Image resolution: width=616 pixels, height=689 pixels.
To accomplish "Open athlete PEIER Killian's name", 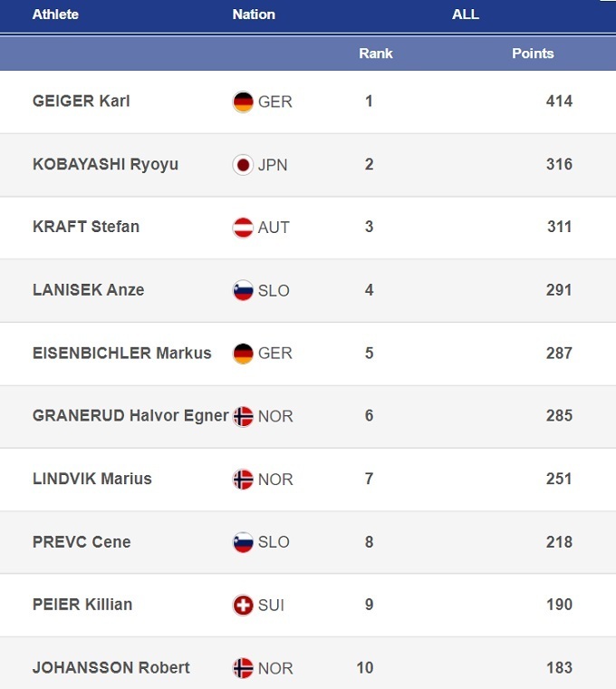I will [x=82, y=604].
